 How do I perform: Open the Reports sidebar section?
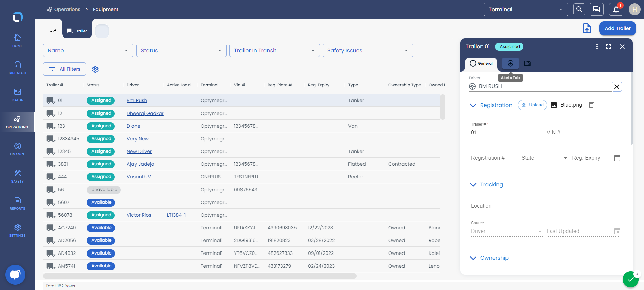pyautogui.click(x=17, y=203)
